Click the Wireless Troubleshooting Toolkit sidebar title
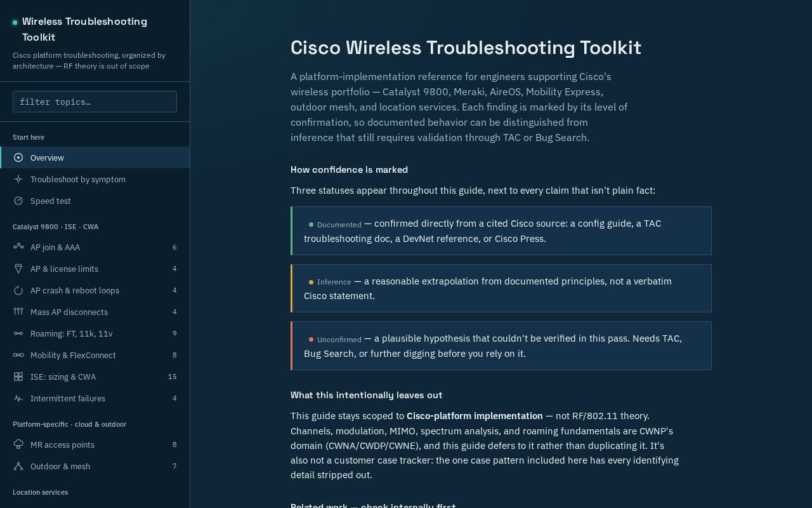 click(x=84, y=29)
